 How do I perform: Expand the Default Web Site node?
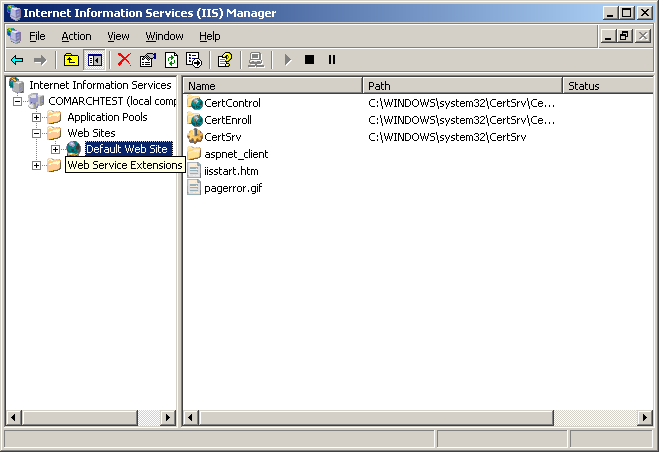pos(55,149)
